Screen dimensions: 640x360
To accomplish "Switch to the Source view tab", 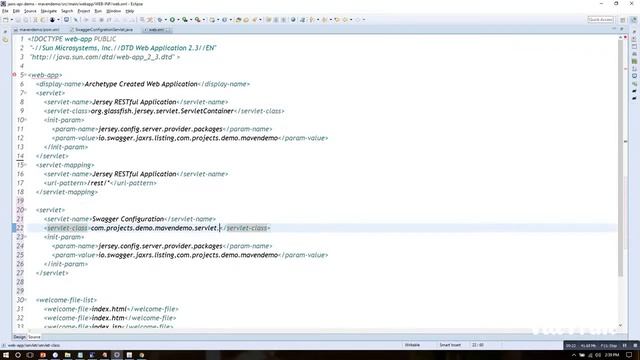I will click(34, 337).
